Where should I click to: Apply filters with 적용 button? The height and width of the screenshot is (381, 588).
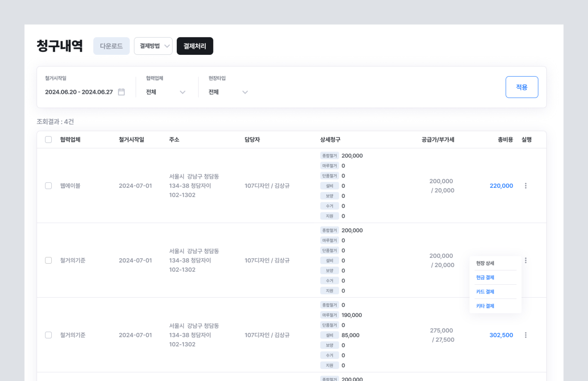(522, 87)
